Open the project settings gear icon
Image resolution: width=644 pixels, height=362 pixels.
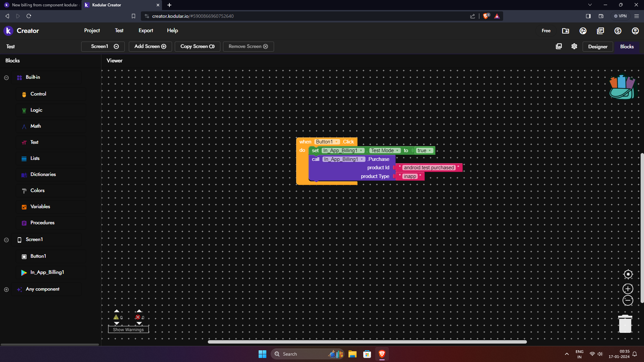(x=574, y=46)
